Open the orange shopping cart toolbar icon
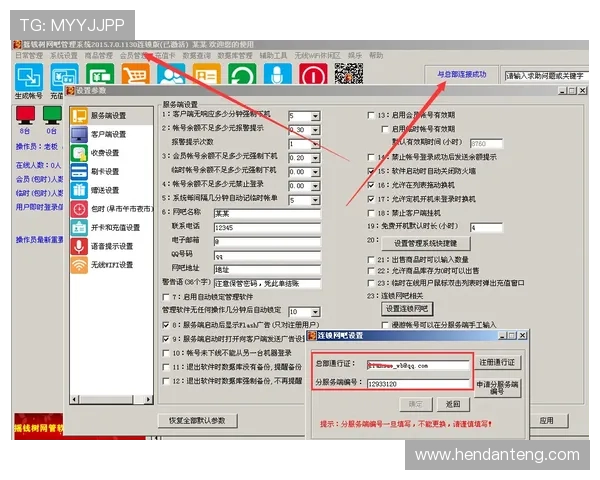 click(135, 74)
